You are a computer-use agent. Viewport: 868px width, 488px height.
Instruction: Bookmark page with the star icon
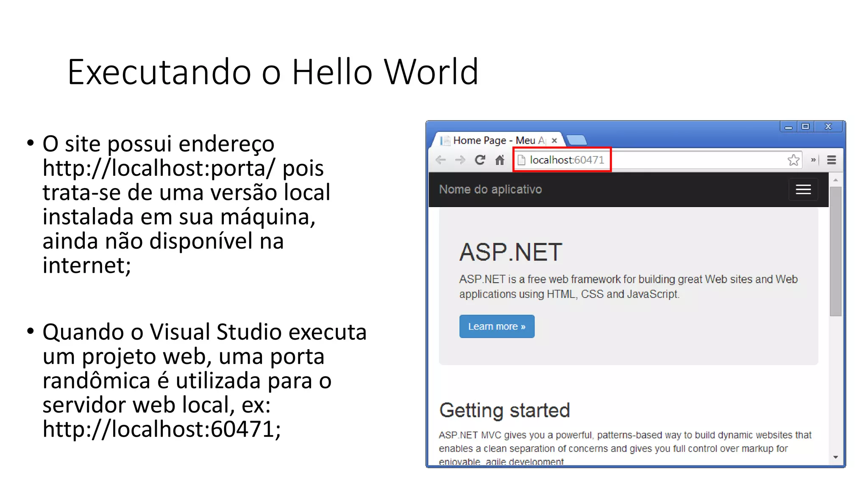tap(793, 160)
